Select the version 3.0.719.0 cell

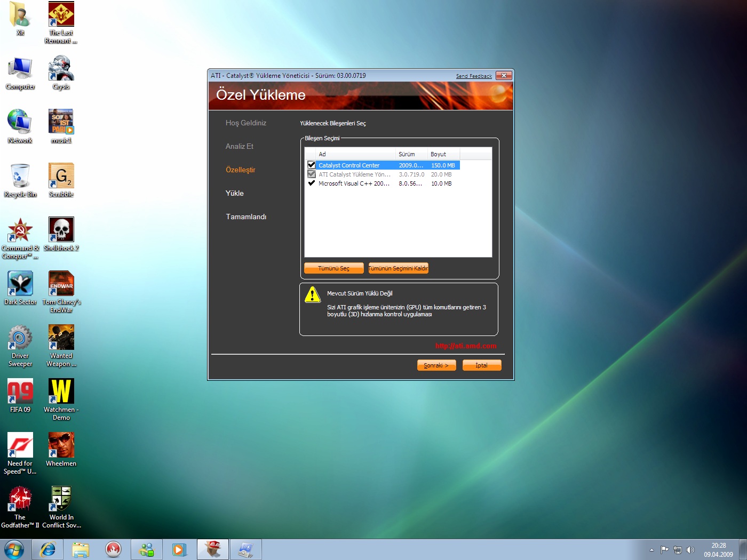click(x=412, y=174)
